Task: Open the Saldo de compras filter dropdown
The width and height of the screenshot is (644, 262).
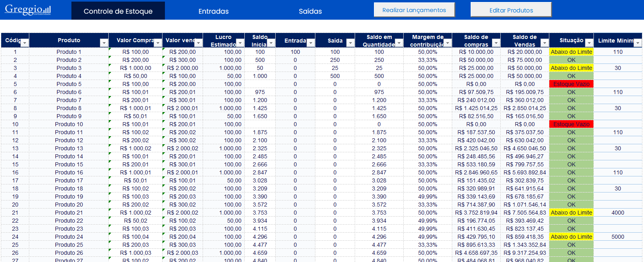Action: (x=496, y=43)
